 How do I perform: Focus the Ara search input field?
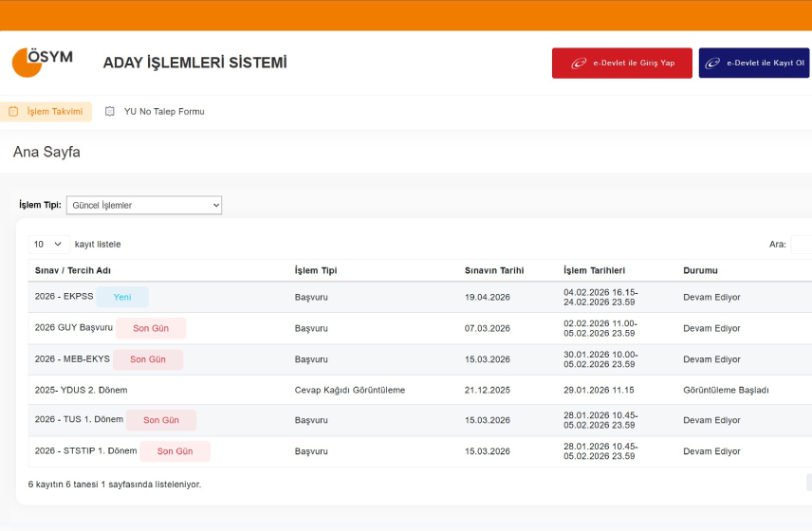(801, 245)
